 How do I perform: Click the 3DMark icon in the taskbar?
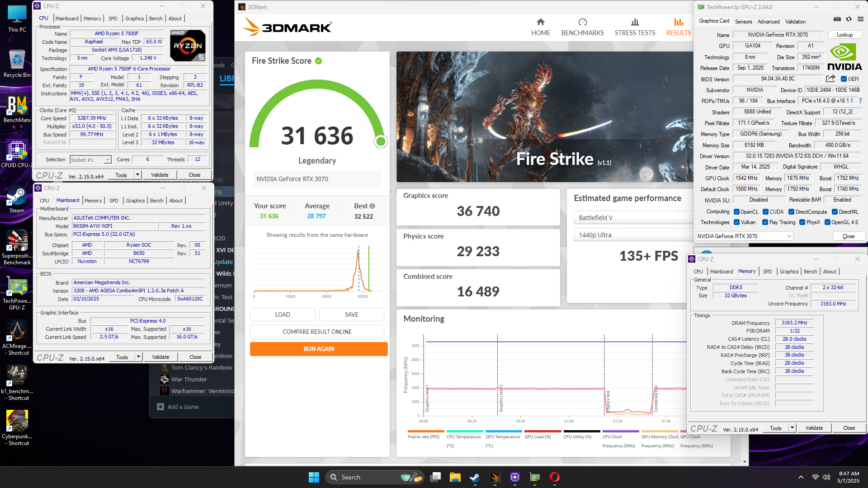(495, 477)
